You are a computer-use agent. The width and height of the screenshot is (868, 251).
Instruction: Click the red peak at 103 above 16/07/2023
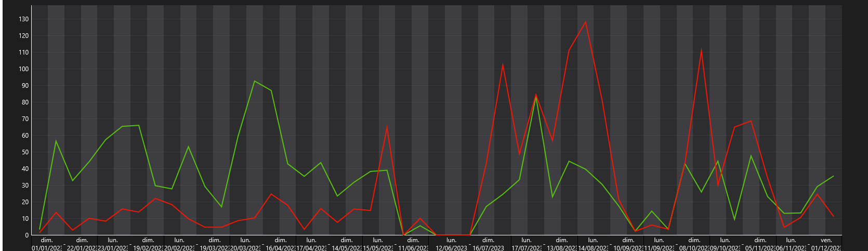503,64
